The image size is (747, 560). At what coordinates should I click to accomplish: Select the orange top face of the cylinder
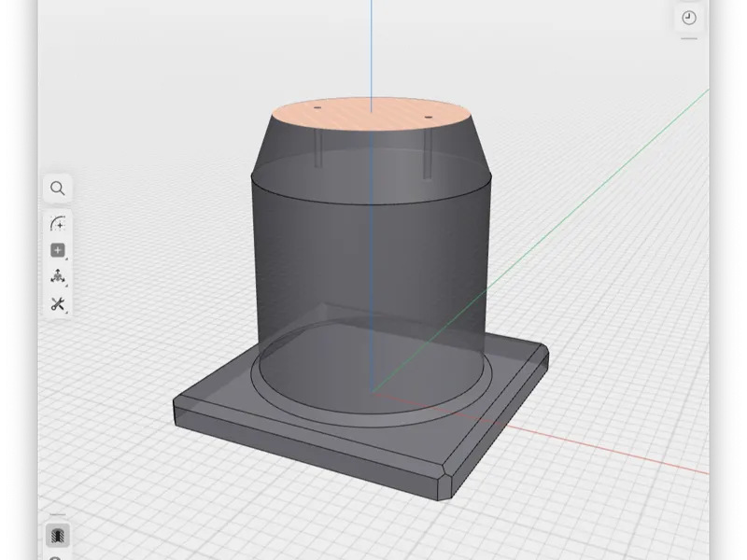click(371, 114)
